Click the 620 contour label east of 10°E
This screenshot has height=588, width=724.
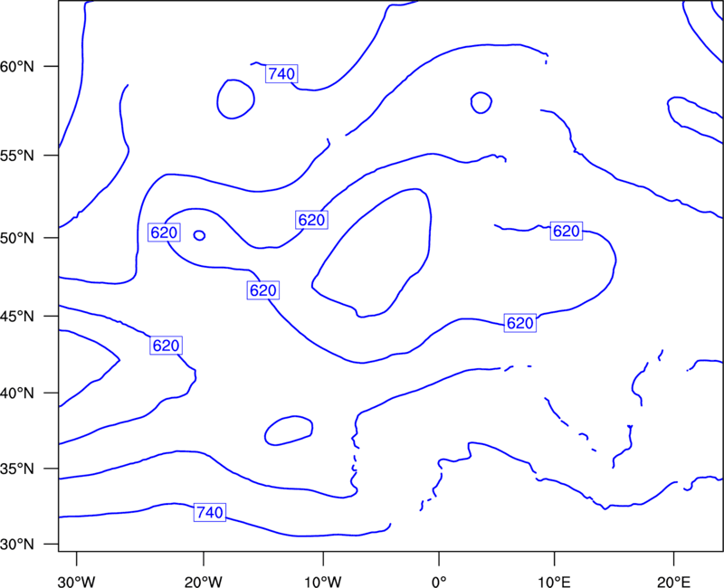[567, 231]
